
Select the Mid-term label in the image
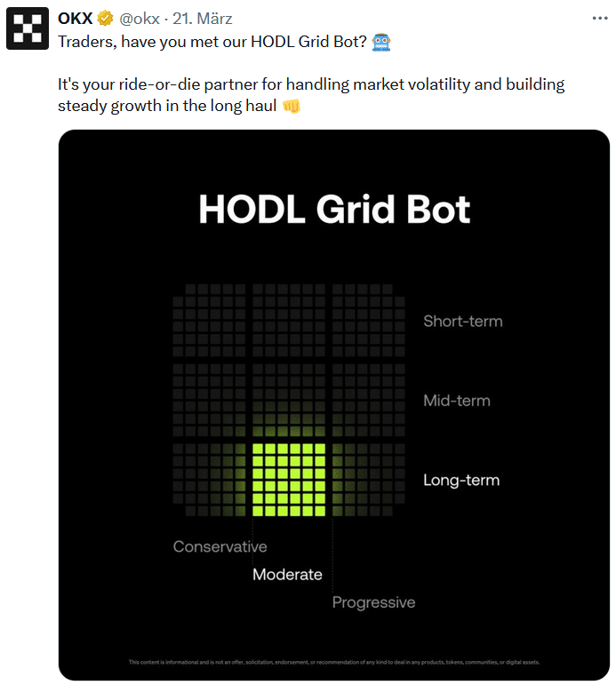coord(456,401)
